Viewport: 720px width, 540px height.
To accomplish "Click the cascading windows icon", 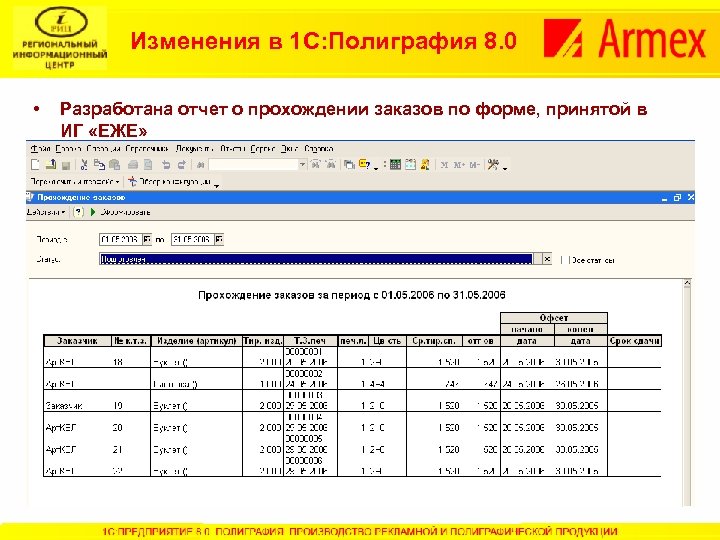I will point(349,164).
